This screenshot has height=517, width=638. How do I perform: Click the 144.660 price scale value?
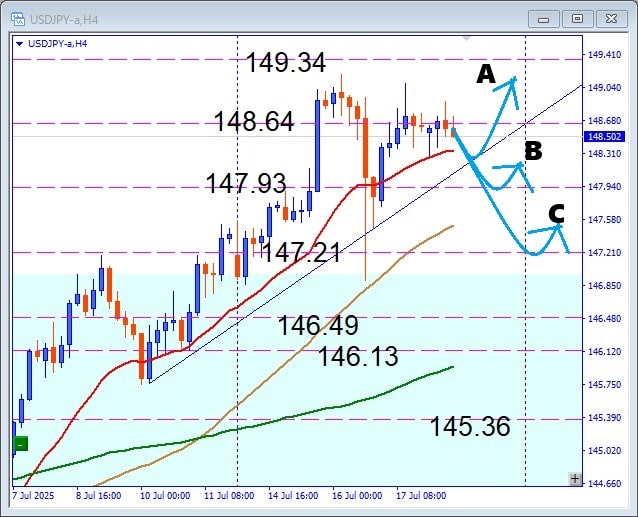click(x=605, y=483)
